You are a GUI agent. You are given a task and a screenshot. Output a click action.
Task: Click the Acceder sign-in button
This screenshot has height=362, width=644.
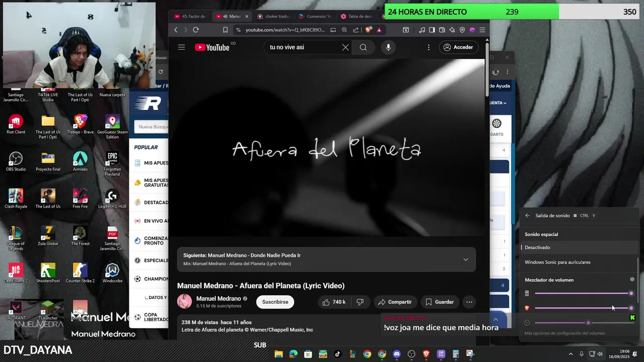pos(459,47)
